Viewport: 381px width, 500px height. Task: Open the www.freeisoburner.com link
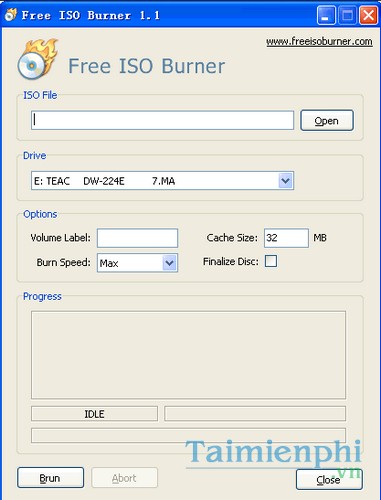point(319,42)
